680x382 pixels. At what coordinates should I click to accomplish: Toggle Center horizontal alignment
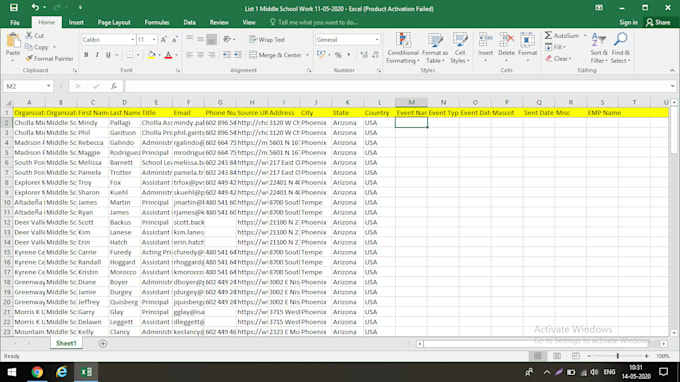click(200, 55)
